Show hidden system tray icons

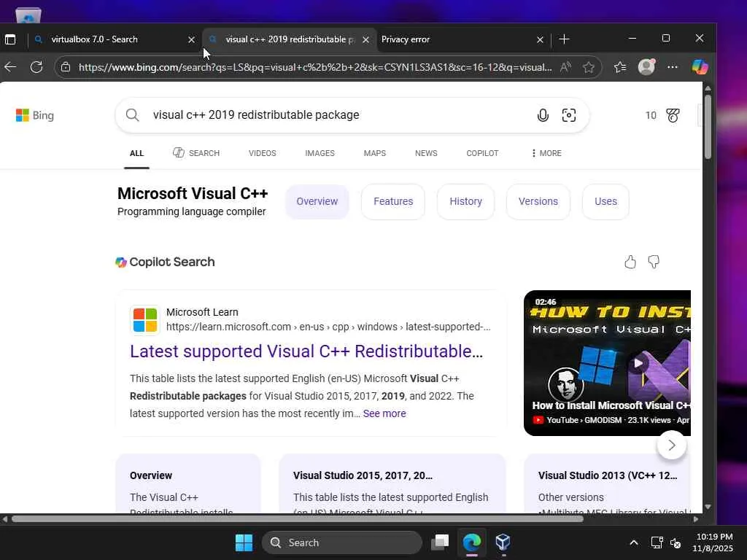pyautogui.click(x=634, y=542)
